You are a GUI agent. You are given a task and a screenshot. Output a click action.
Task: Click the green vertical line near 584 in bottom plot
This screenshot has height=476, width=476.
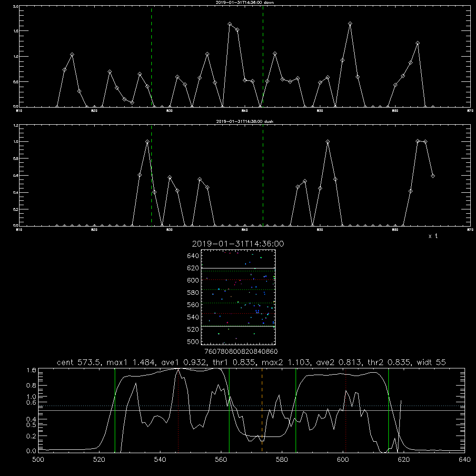coord(296,410)
